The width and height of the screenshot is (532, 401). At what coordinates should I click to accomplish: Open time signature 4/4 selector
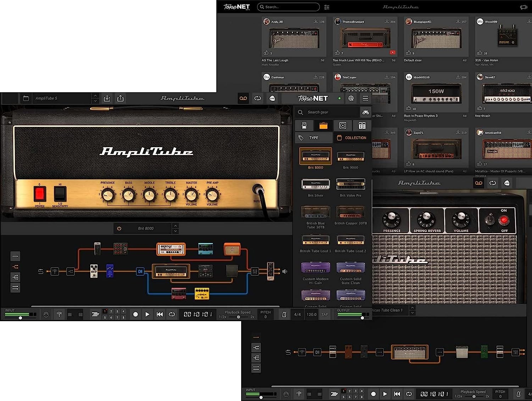point(298,314)
